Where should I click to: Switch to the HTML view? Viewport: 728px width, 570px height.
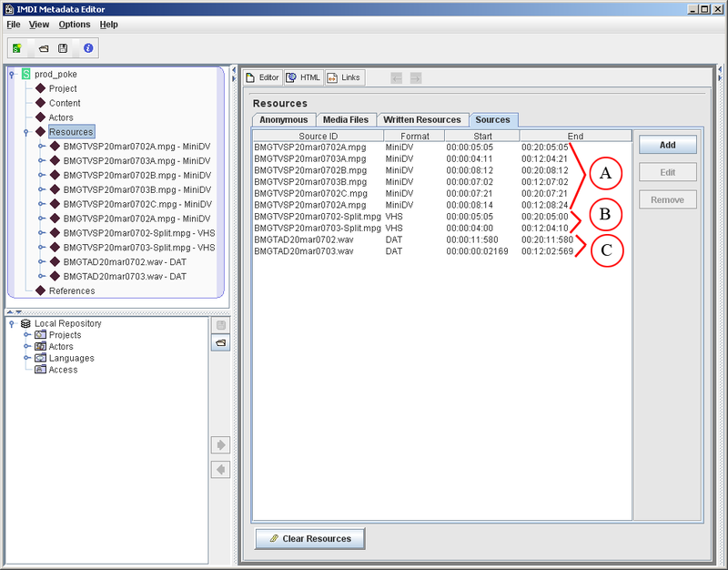(x=303, y=78)
